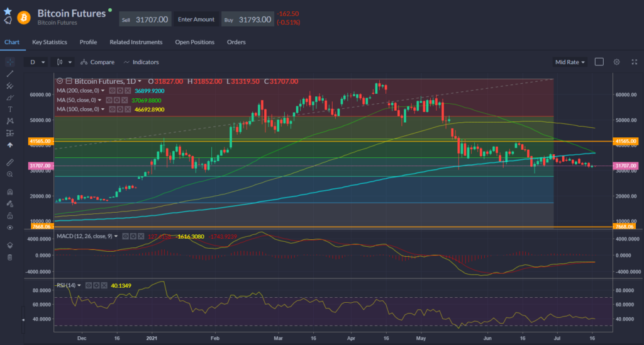The width and height of the screenshot is (644, 345).
Task: Open the Mid Rate dropdown
Action: 570,62
